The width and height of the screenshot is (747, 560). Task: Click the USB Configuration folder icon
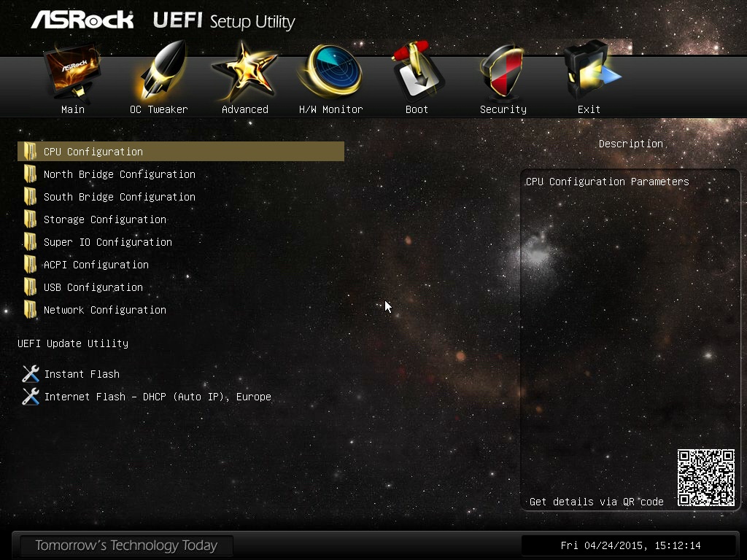pyautogui.click(x=30, y=287)
